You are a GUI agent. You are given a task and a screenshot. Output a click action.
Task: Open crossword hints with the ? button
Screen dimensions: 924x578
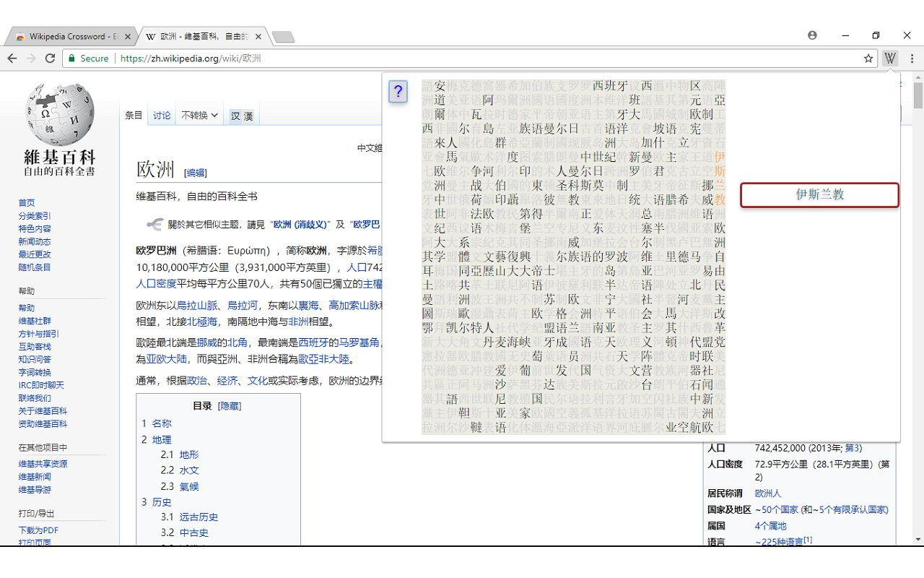(398, 92)
